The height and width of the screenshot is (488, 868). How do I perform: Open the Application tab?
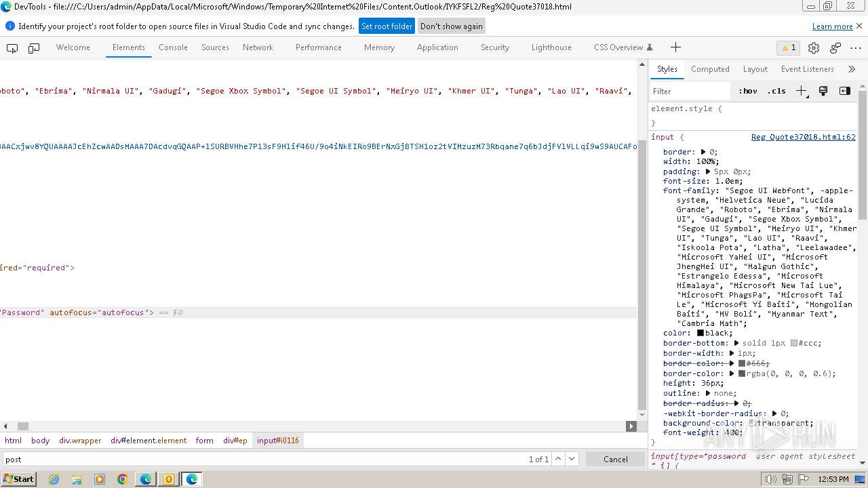click(x=437, y=47)
